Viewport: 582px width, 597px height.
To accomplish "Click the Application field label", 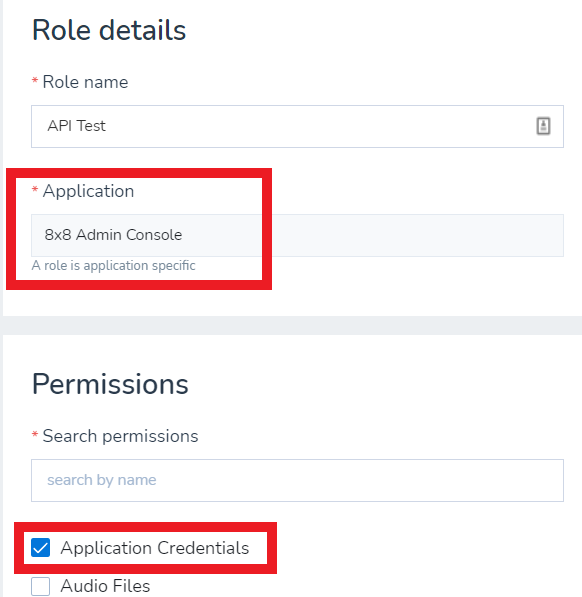I will pyautogui.click(x=88, y=191).
